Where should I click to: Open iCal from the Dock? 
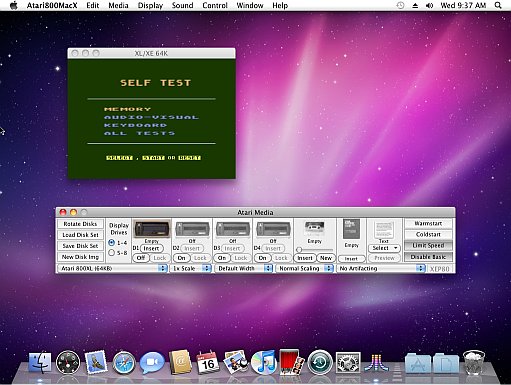pyautogui.click(x=208, y=363)
